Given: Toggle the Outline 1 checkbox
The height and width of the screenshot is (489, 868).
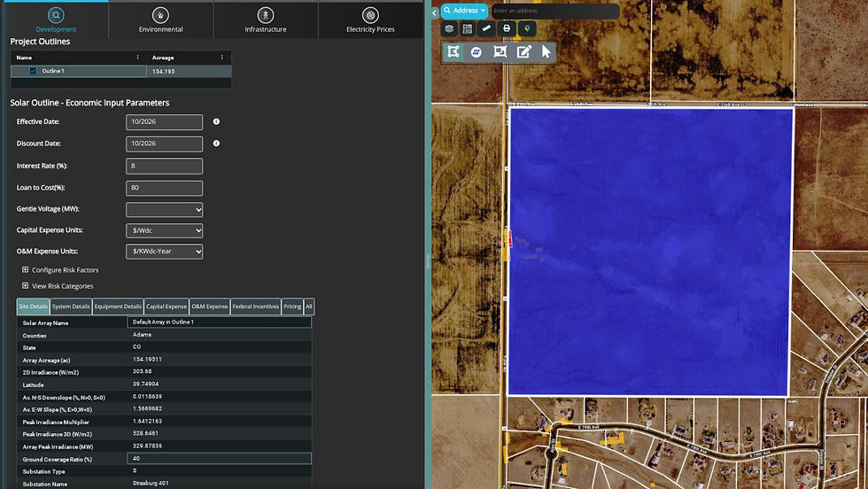Looking at the screenshot, I should coord(33,71).
